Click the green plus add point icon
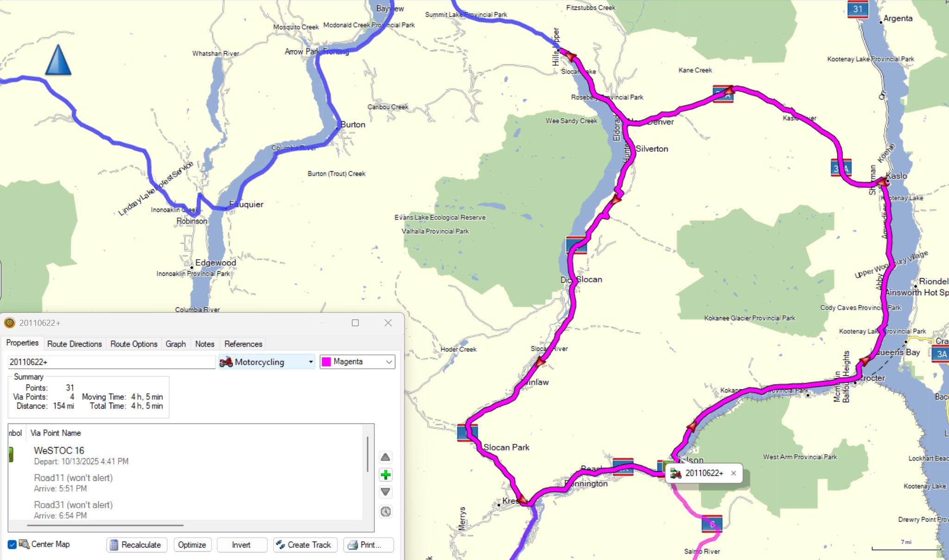This screenshot has width=949, height=560. click(385, 475)
